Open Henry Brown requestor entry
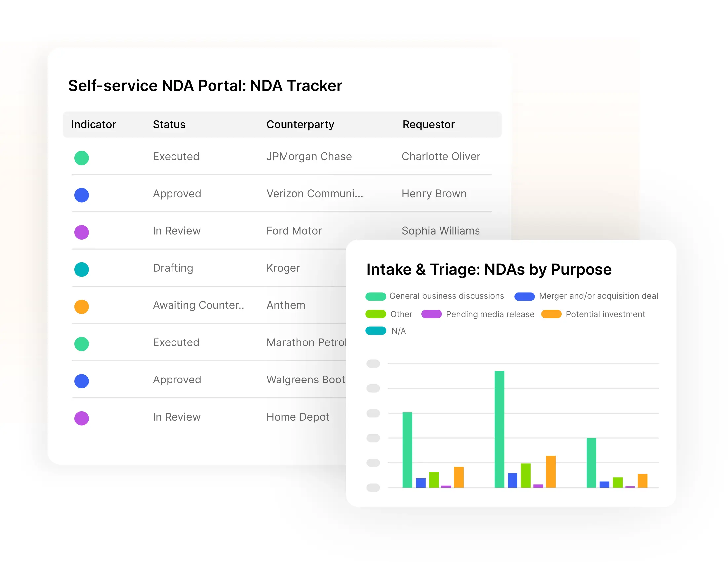 pos(434,194)
